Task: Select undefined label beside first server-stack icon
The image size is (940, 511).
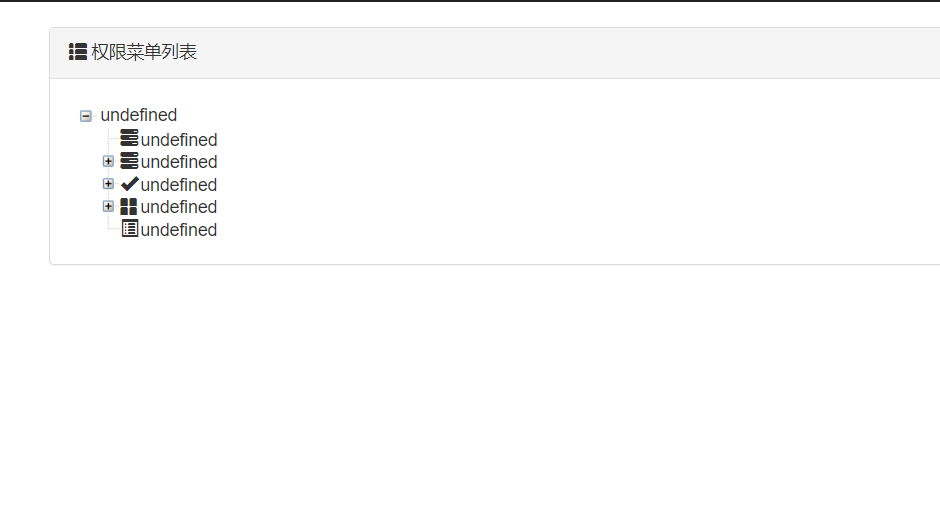Action: click(179, 140)
